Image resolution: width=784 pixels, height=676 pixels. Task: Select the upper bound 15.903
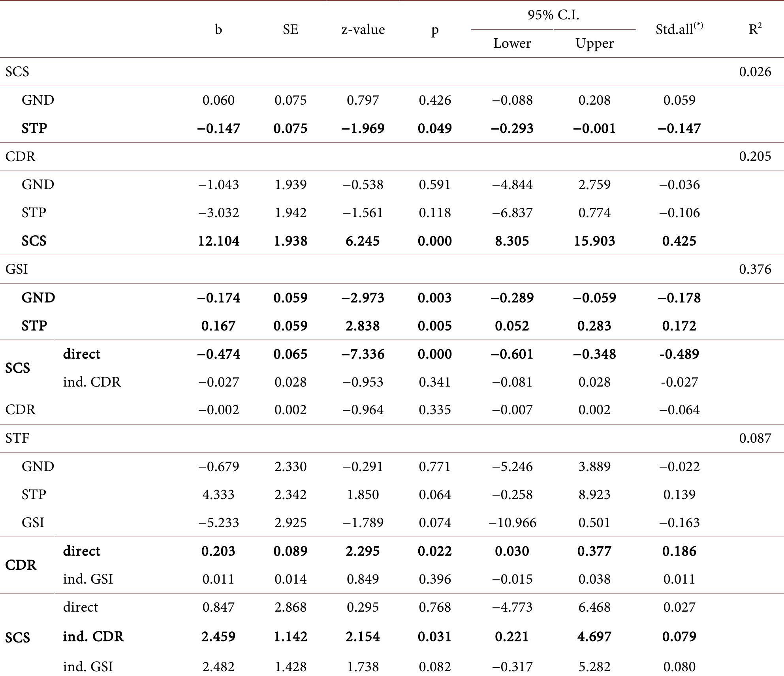[594, 241]
